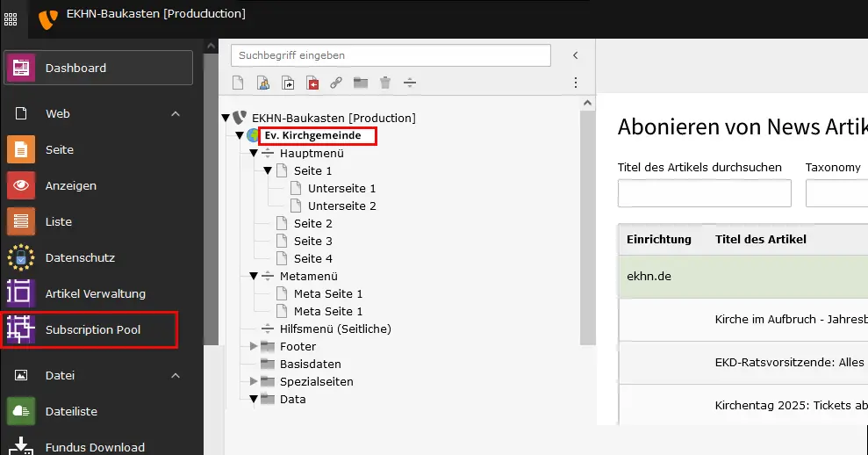The width and height of the screenshot is (868, 455).
Task: Select the folder page type icon
Action: coord(361,83)
